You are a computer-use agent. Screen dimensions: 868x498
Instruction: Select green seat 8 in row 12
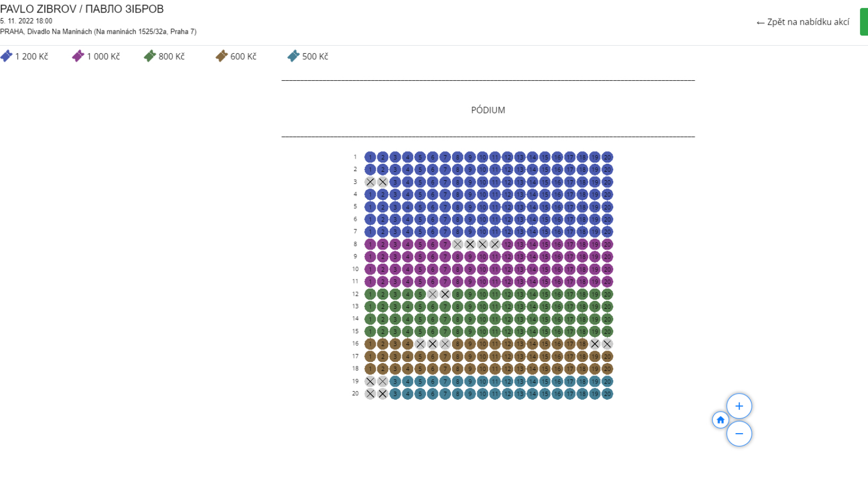coord(458,294)
